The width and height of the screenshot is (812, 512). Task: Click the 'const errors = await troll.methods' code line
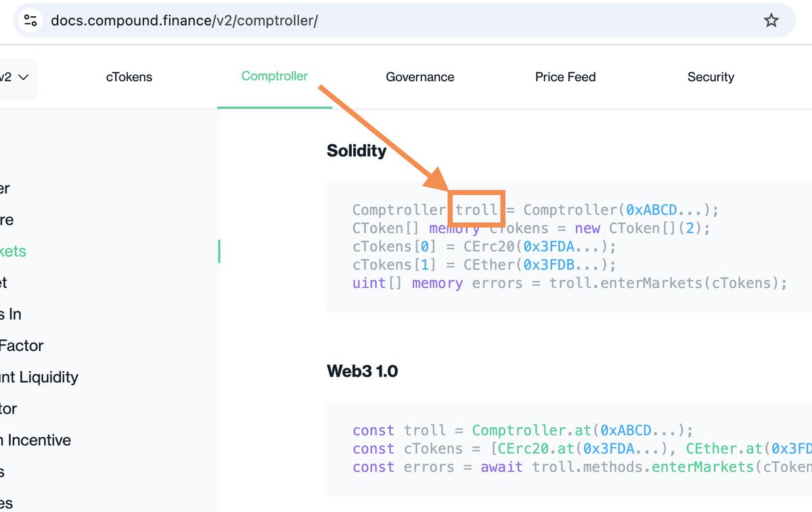(582, 467)
